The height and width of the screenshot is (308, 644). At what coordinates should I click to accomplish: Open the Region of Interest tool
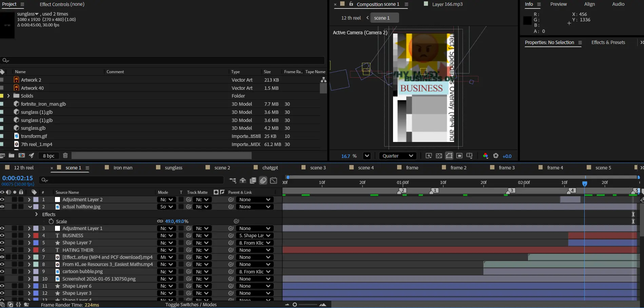click(459, 156)
